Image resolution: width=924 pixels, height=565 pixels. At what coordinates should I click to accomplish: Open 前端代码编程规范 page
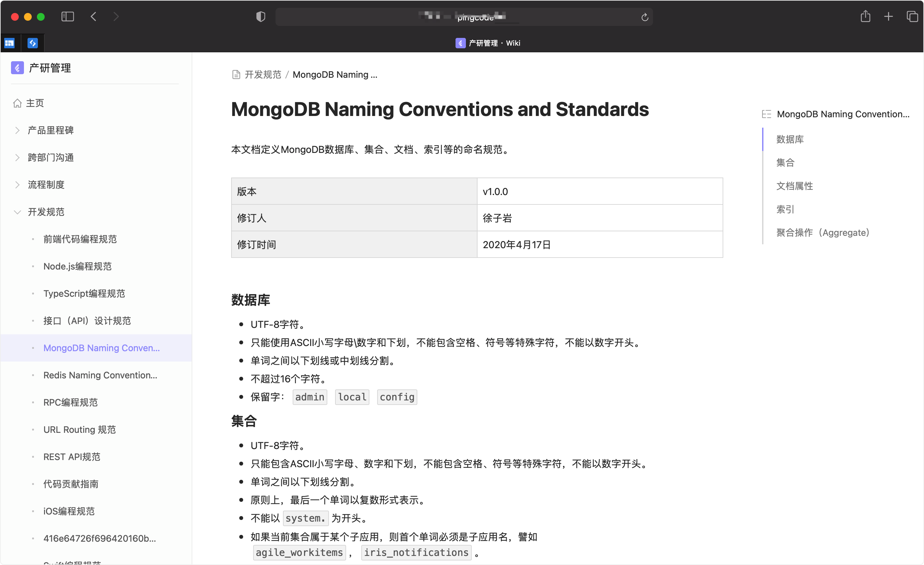[80, 239]
